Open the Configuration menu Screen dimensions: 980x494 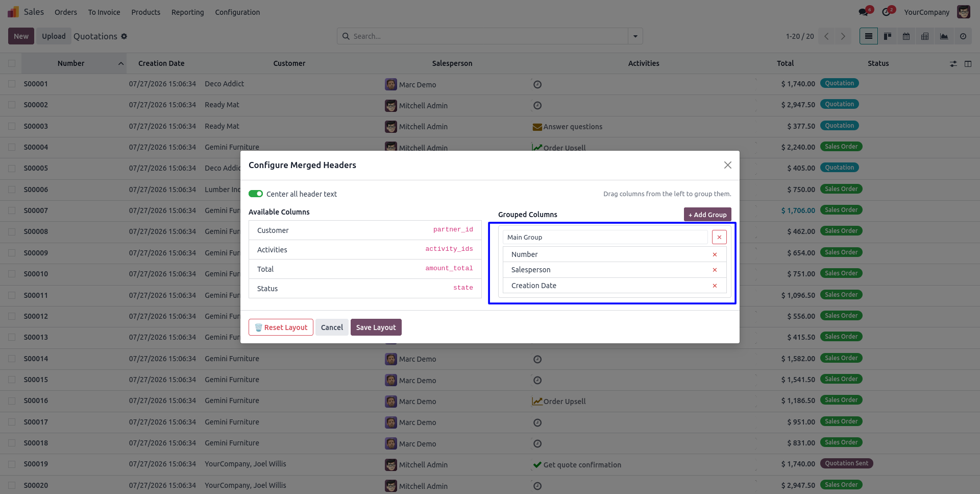pos(237,12)
